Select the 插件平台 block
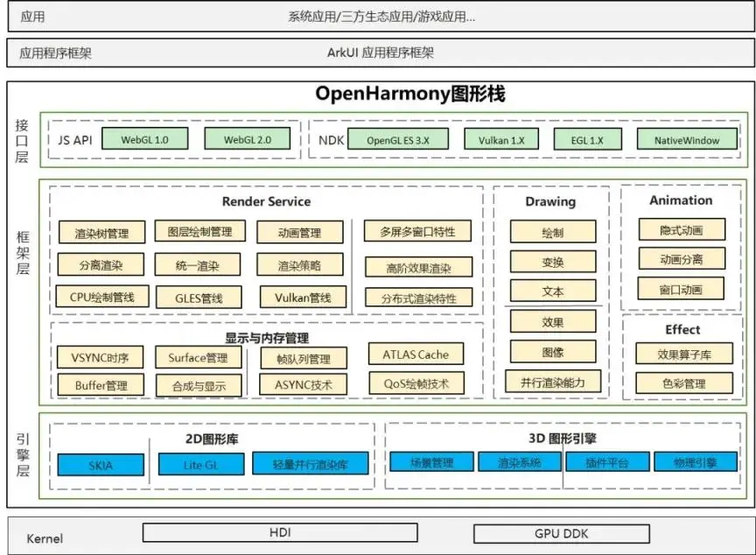 607,462
